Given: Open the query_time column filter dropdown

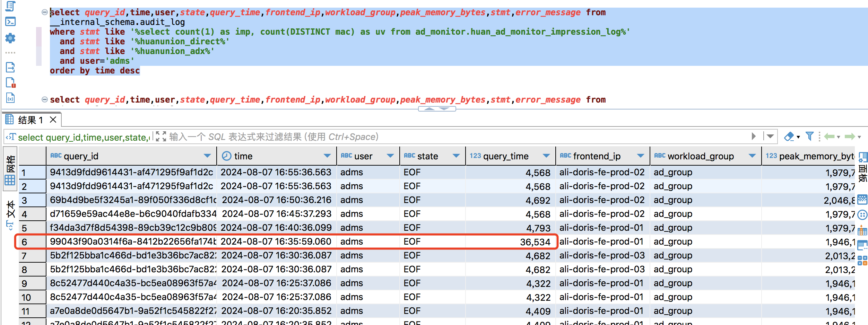Looking at the screenshot, I should coord(546,156).
